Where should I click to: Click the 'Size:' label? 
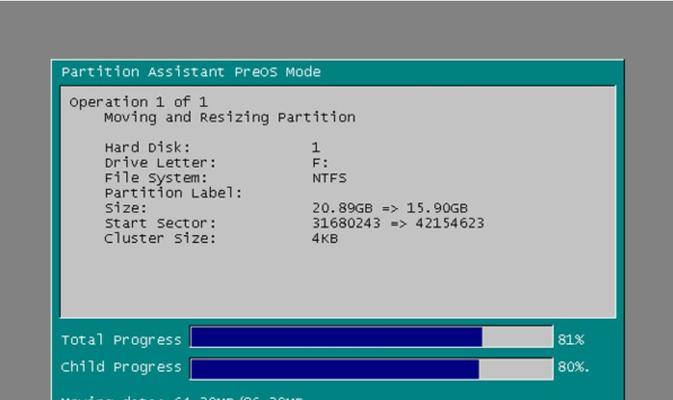pos(126,208)
